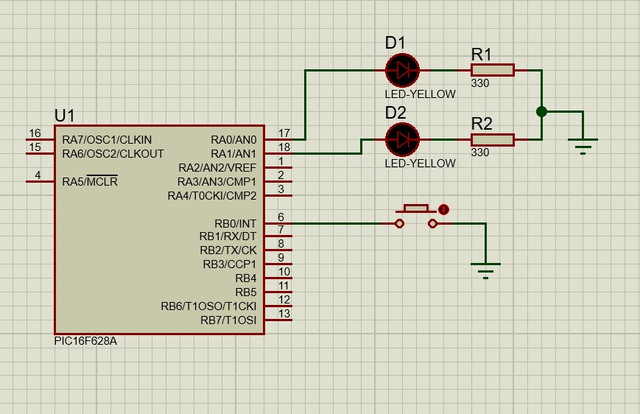The width and height of the screenshot is (640, 414).
Task: Click the RA5/MCLR pin label
Action: (90, 181)
